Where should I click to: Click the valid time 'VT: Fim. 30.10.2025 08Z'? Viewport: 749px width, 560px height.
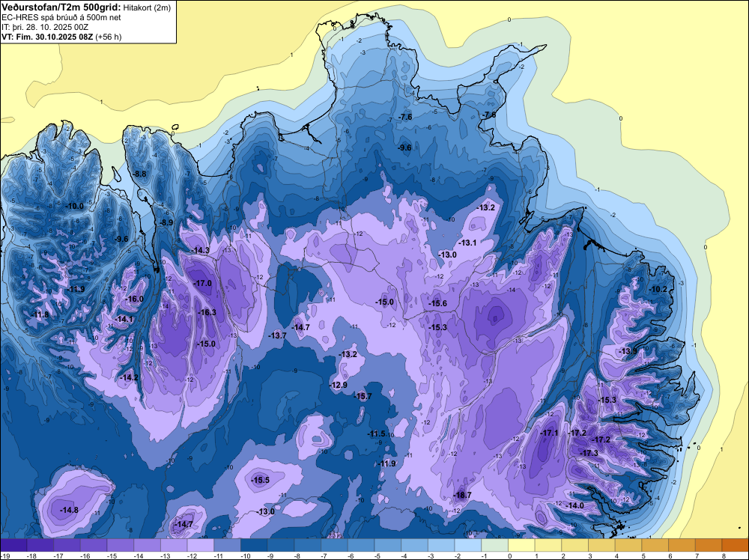pyautogui.click(x=47, y=37)
